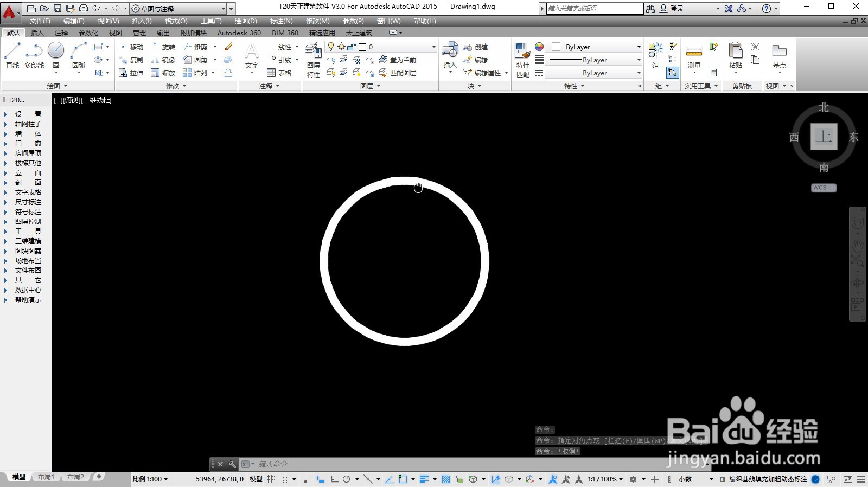
Task: Open the ByLayer color dropdown
Action: click(595, 47)
